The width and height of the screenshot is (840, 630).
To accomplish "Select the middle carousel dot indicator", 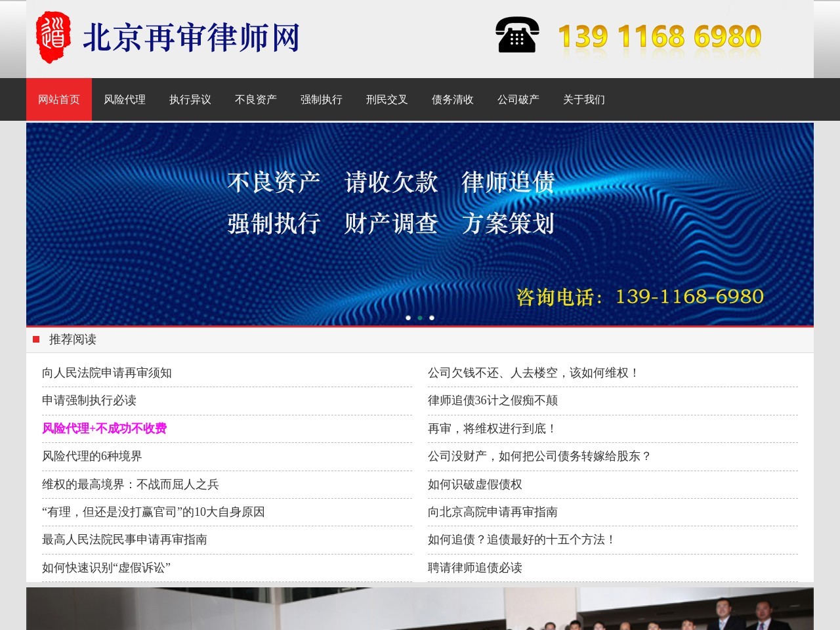I will [x=420, y=318].
